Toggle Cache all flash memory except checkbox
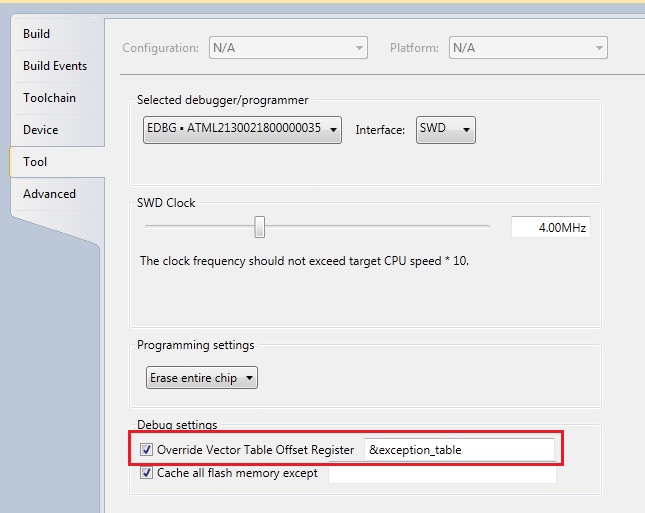Viewport: 645px width, 513px height. pyautogui.click(x=146, y=473)
